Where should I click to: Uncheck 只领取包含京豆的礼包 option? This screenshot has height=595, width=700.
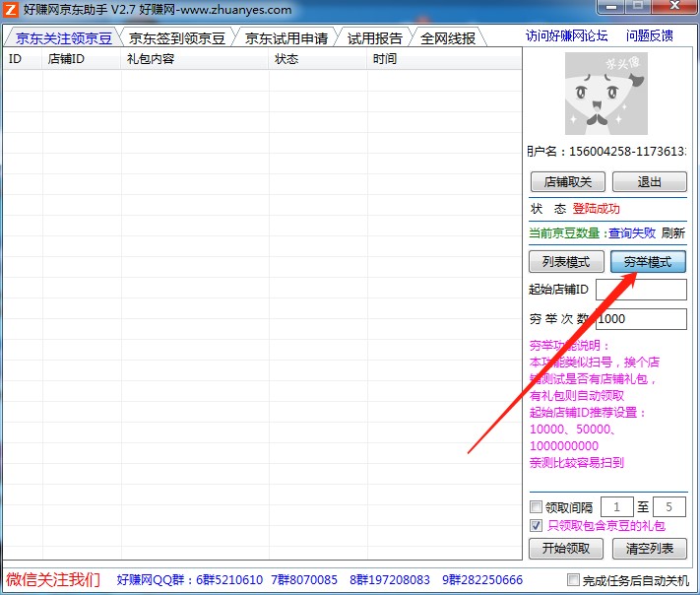tap(537, 526)
